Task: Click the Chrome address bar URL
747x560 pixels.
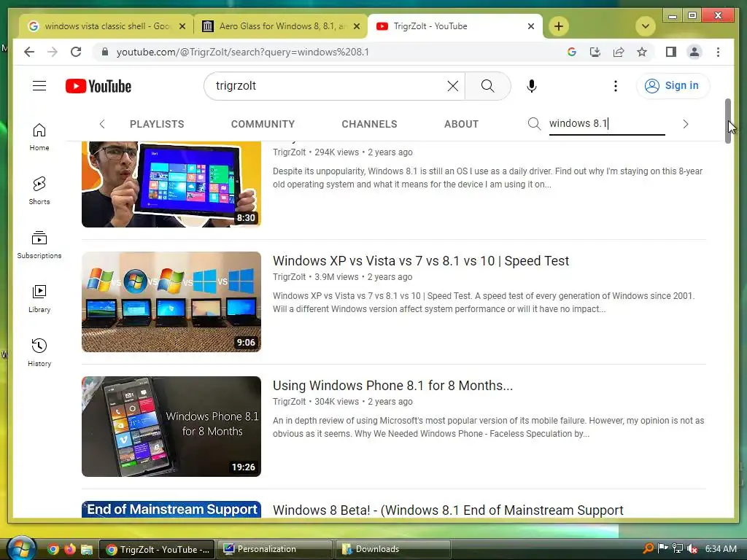Action: tap(242, 52)
